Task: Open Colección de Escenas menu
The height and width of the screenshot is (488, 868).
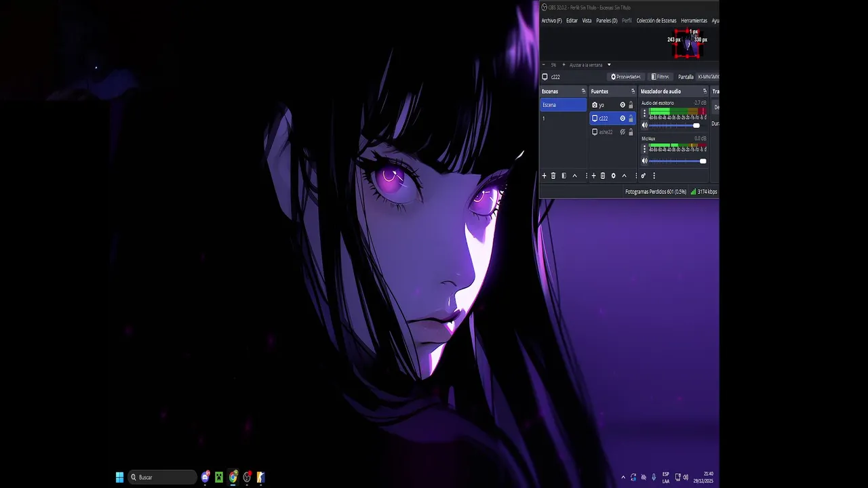Action: pos(656,21)
